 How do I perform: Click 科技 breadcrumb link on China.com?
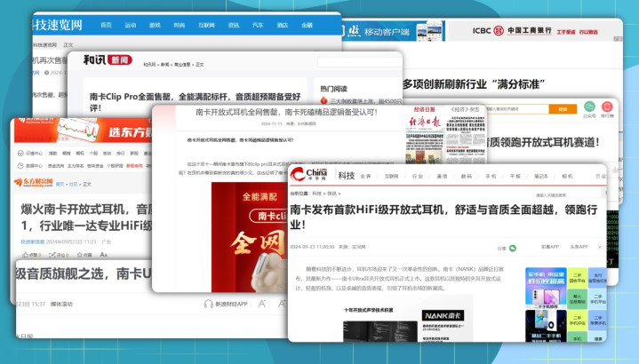317,194
